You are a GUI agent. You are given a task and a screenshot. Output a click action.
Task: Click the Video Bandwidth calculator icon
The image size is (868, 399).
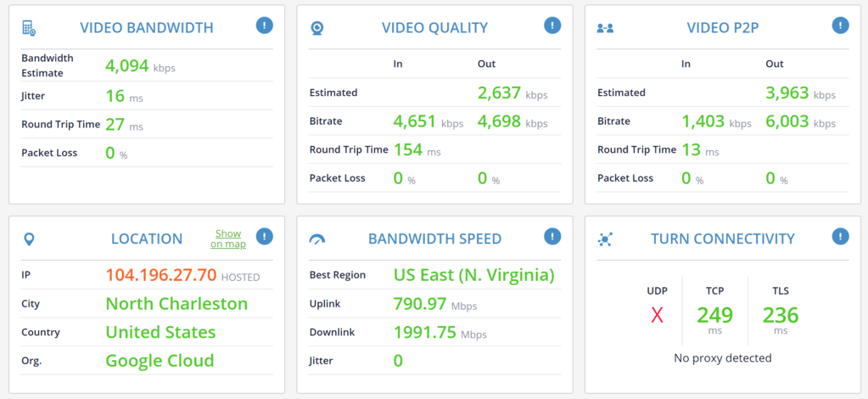click(x=29, y=28)
